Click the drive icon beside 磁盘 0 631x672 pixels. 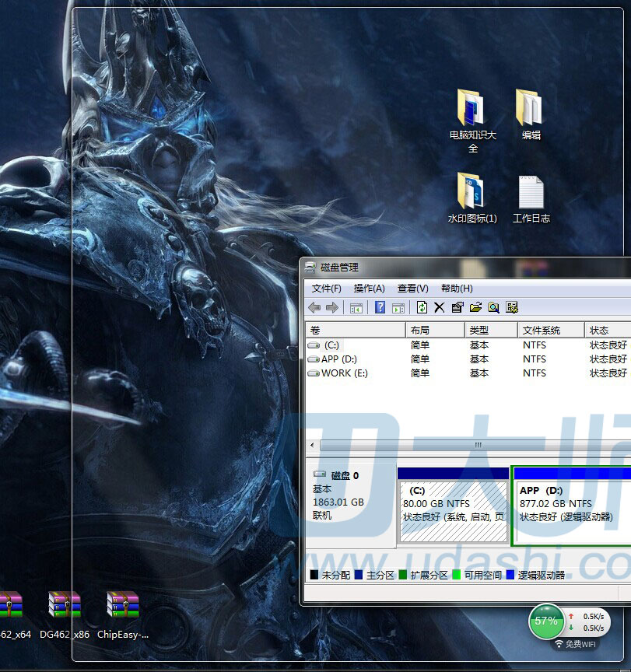point(320,474)
